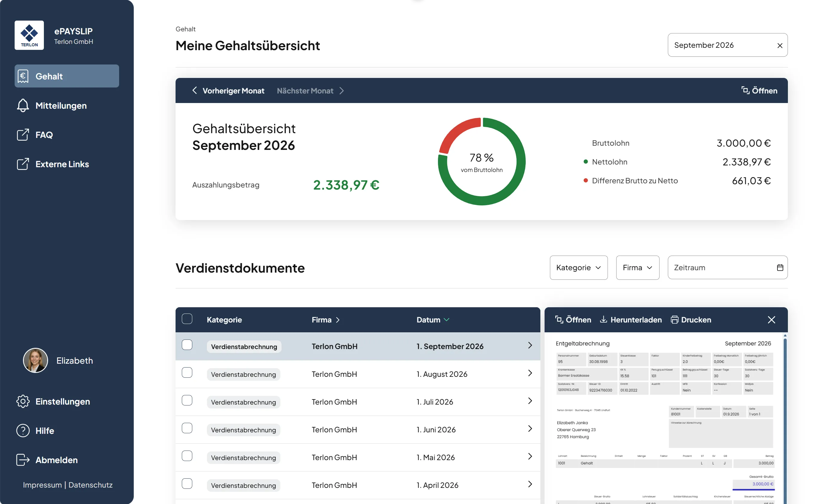
Task: Open Einstellungen gear icon
Action: (23, 401)
